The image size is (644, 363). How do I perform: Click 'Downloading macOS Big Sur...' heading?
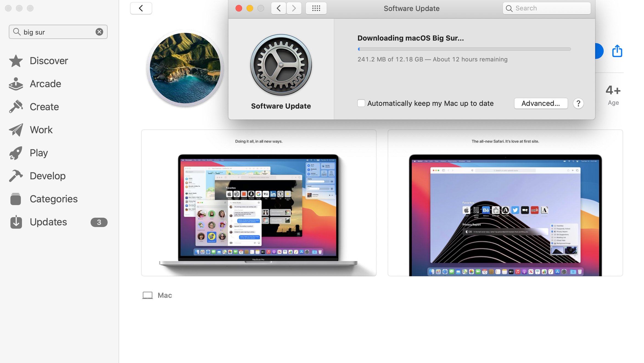pyautogui.click(x=411, y=38)
